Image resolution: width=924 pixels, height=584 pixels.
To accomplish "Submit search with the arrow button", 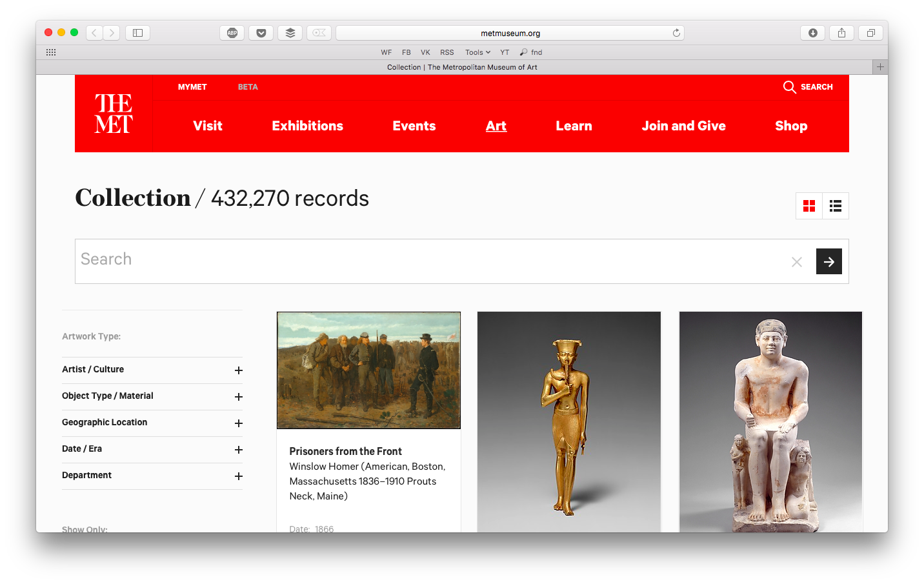I will pyautogui.click(x=829, y=261).
